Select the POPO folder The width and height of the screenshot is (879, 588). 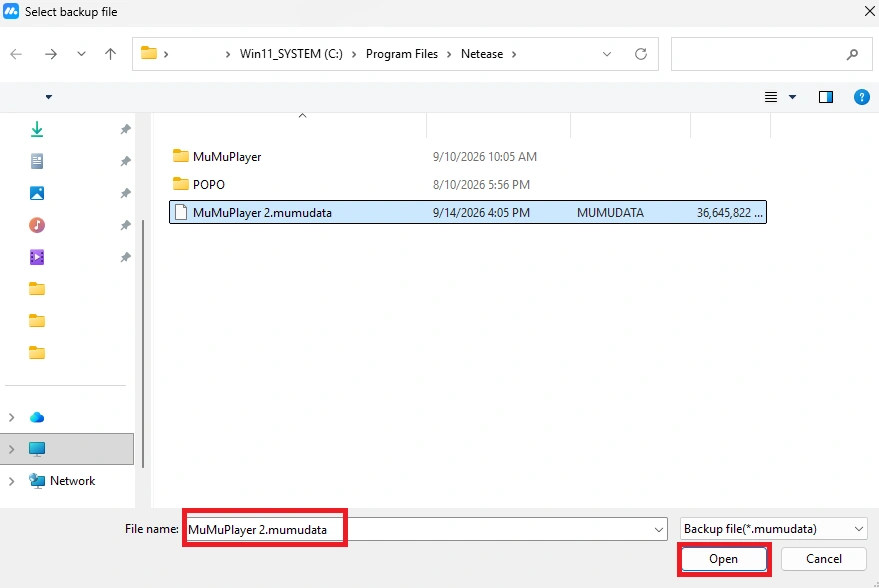pyautogui.click(x=199, y=184)
